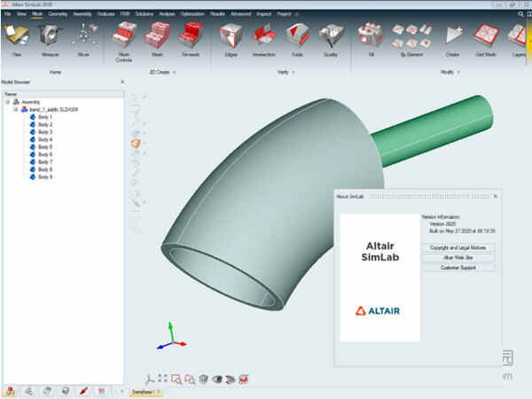
Task: Toggle the eye visibility icon in bottom toolbar
Action: click(x=217, y=379)
